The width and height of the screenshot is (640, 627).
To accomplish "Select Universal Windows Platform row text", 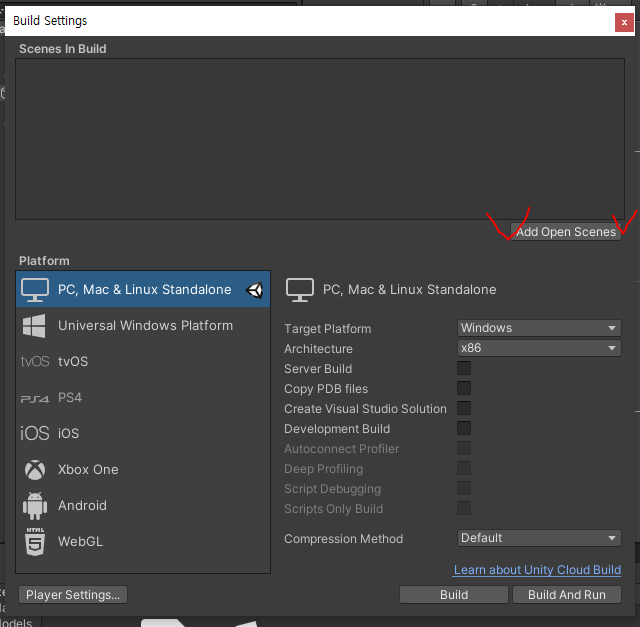I will tap(145, 326).
